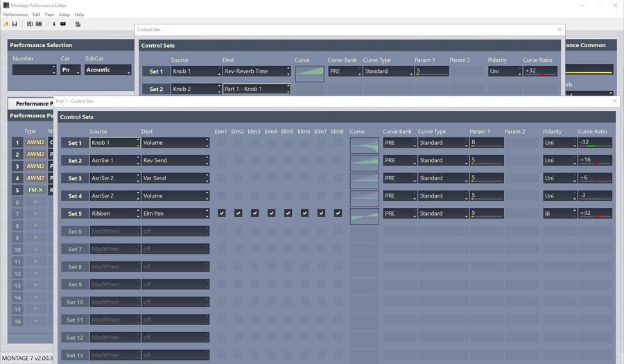This screenshot has height=364, width=624.
Task: Select part 5 FM-X type button
Action: point(35,190)
